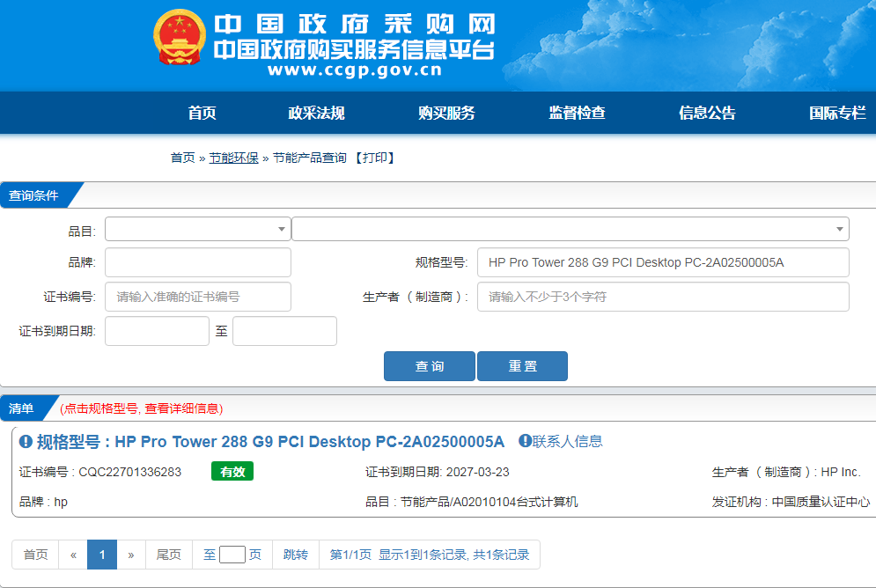Click the 证书到期日期 start date field
This screenshot has width=876, height=588.
click(157, 331)
